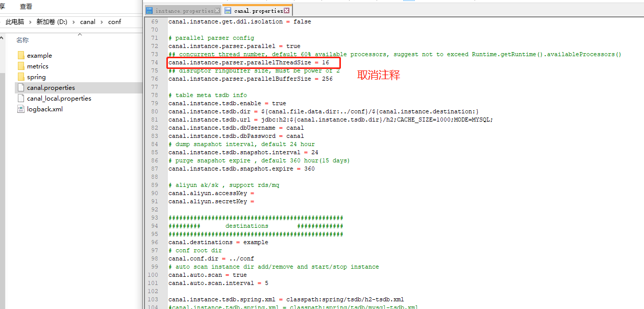Open the 查看 ribbon tab in Explorer
Screen dimensions: 644x309
point(26,7)
